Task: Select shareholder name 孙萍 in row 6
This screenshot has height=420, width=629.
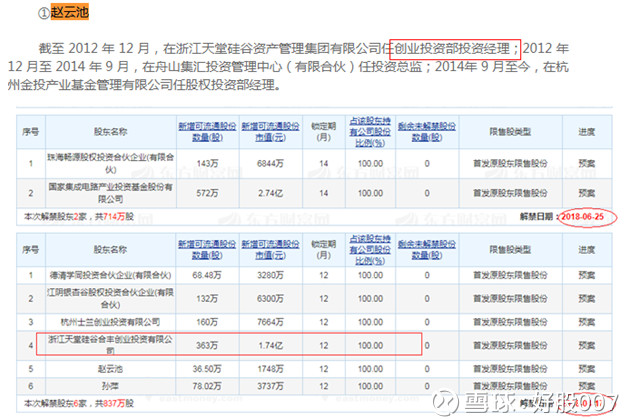Action: click(111, 386)
